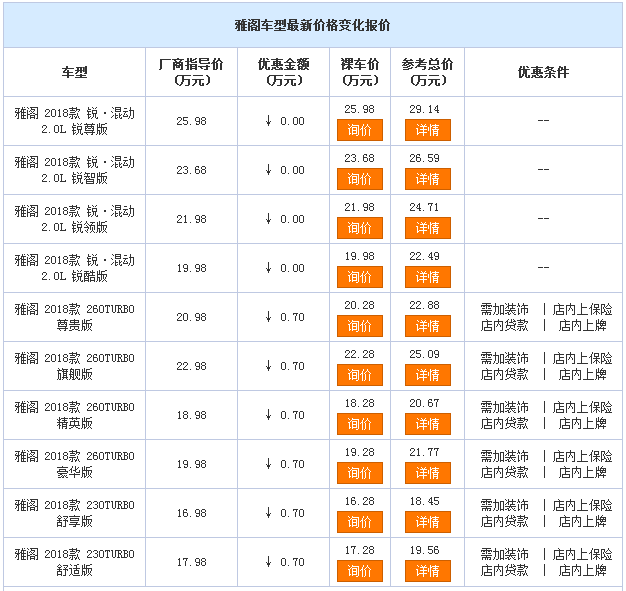
Task: Select model name 混动 2.0L 锐尊版
Action: coord(75,121)
